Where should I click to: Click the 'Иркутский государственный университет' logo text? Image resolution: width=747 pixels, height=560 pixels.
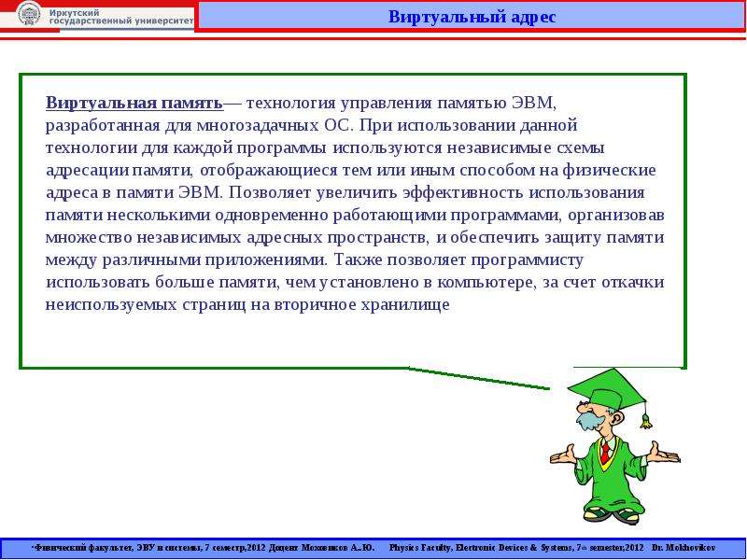(x=121, y=17)
